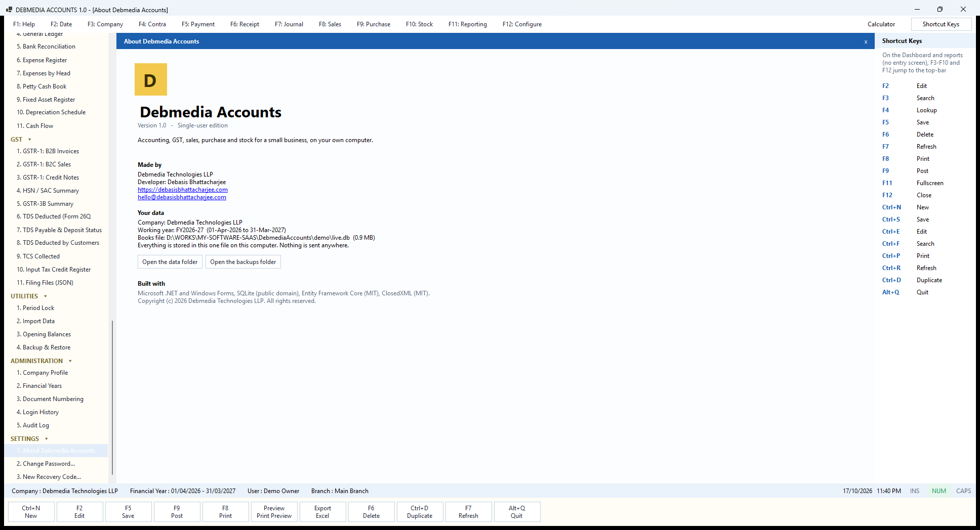Open the F1: Help menu

tap(24, 24)
